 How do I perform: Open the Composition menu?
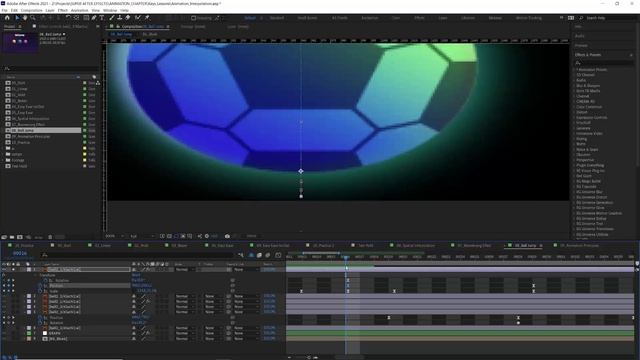pos(31,10)
